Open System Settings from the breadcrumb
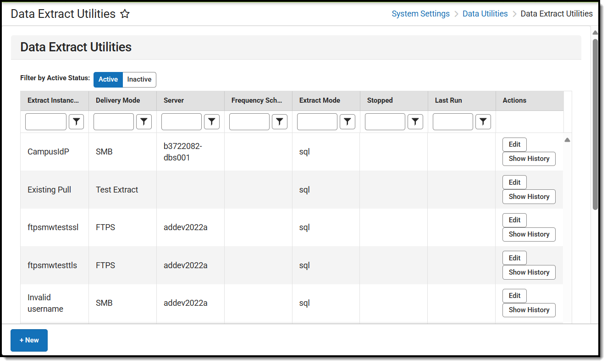607x364 pixels. pos(420,13)
